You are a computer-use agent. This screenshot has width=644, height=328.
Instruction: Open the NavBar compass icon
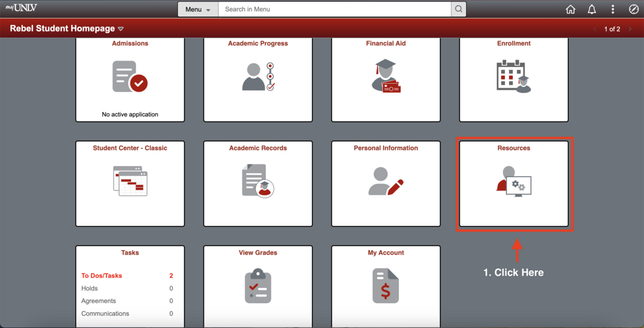(633, 9)
